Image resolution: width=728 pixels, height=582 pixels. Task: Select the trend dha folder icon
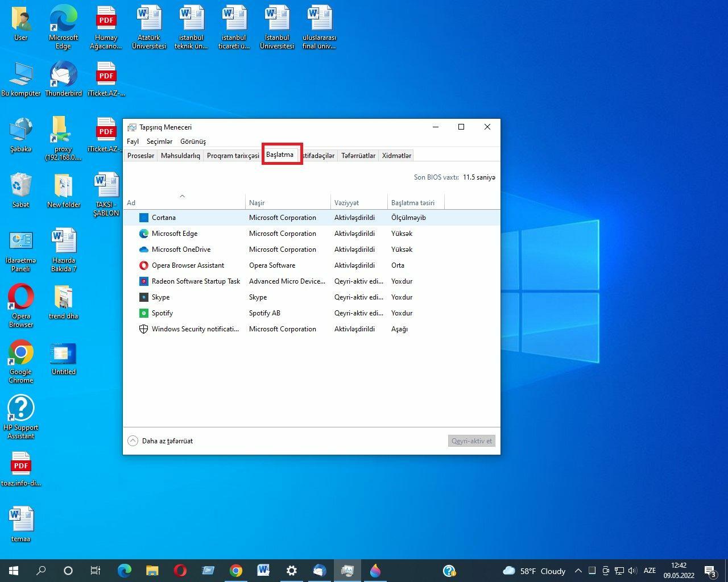pos(63,301)
